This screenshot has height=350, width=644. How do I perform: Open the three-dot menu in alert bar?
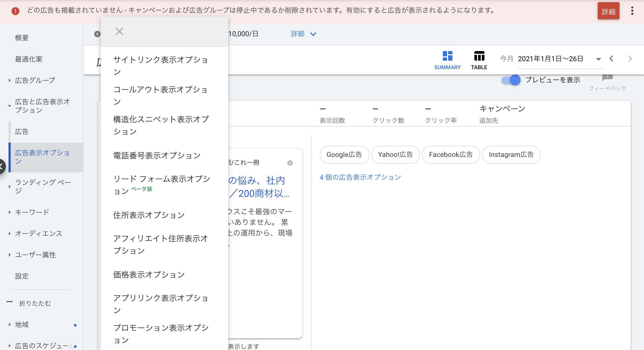(632, 11)
